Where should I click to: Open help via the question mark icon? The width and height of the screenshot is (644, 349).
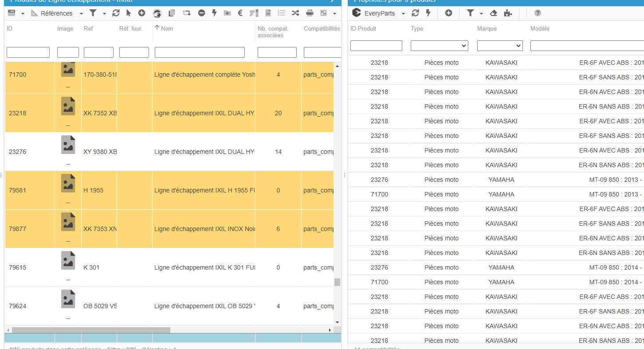click(538, 13)
